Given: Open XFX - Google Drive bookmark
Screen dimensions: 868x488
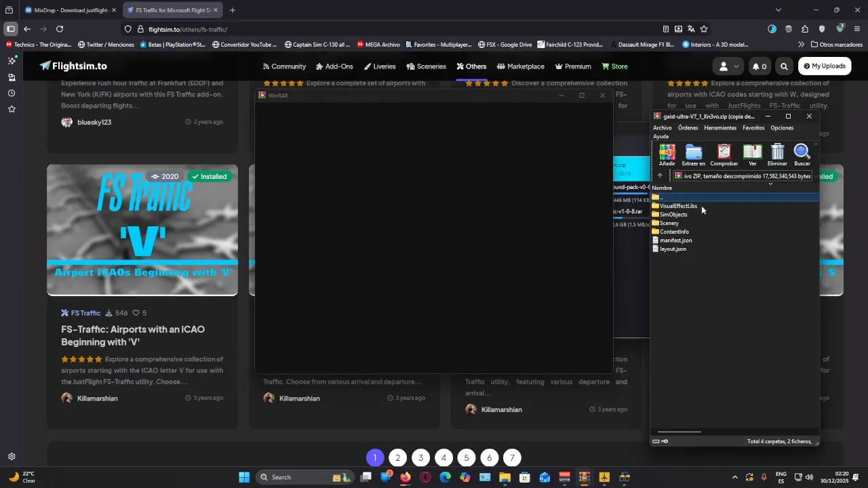Looking at the screenshot, I should click(x=505, y=45).
